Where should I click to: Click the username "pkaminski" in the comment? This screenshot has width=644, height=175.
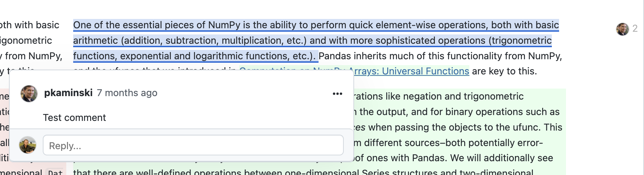pyautogui.click(x=68, y=93)
